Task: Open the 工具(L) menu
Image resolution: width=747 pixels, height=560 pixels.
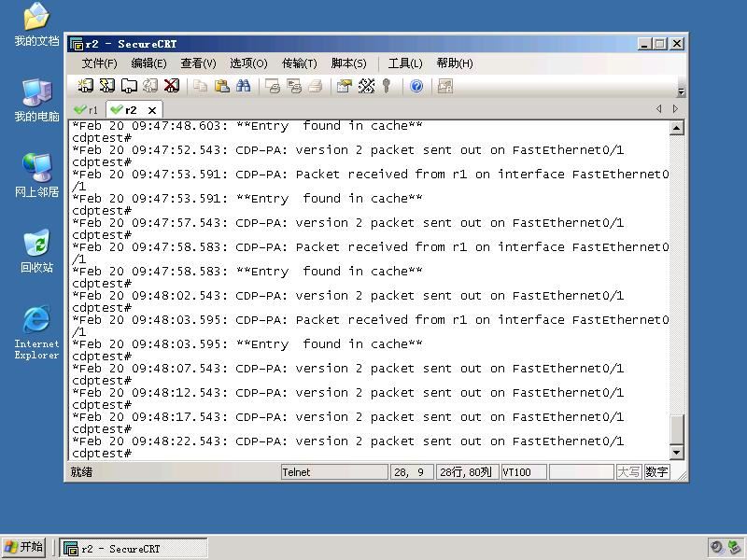Action: [405, 63]
